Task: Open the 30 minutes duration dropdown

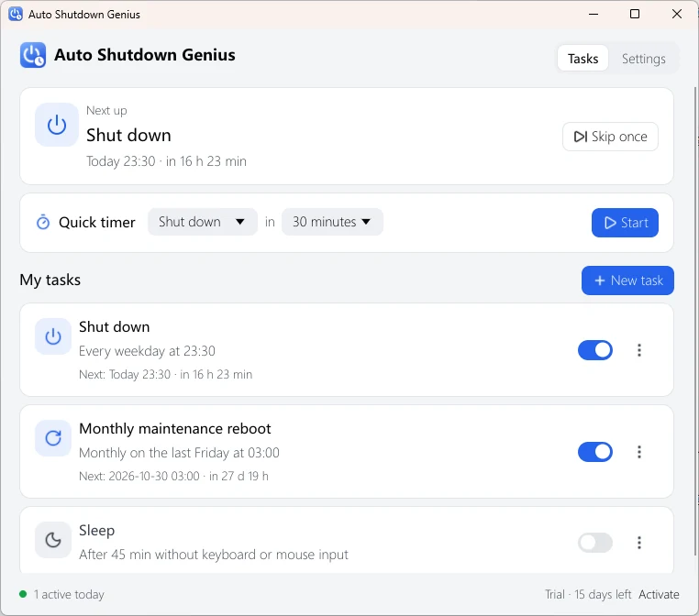Action: (332, 222)
